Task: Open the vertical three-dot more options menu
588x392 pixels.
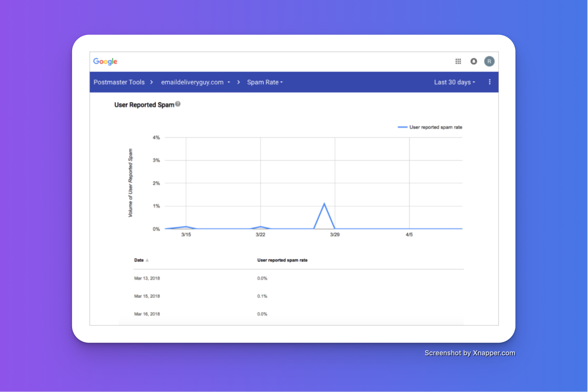Action: click(490, 82)
